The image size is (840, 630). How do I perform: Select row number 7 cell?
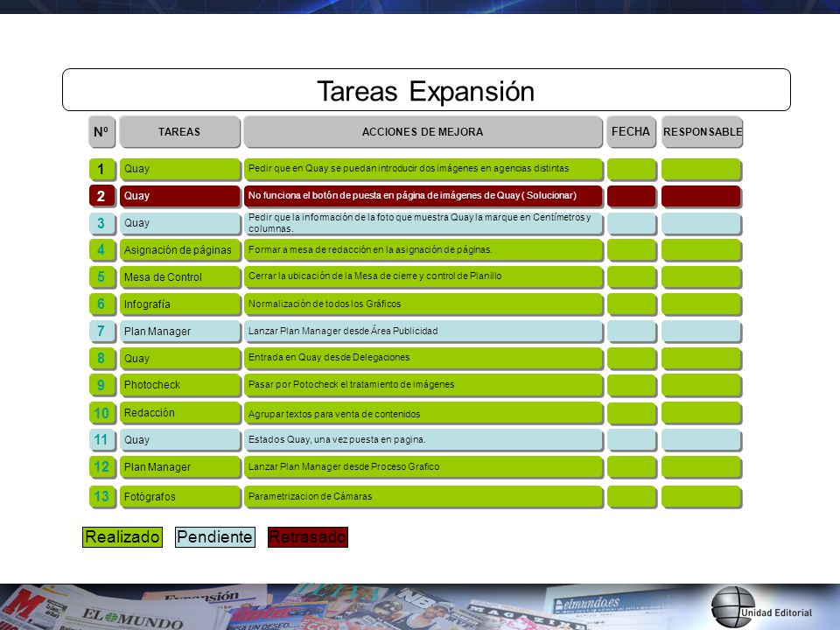coord(101,332)
